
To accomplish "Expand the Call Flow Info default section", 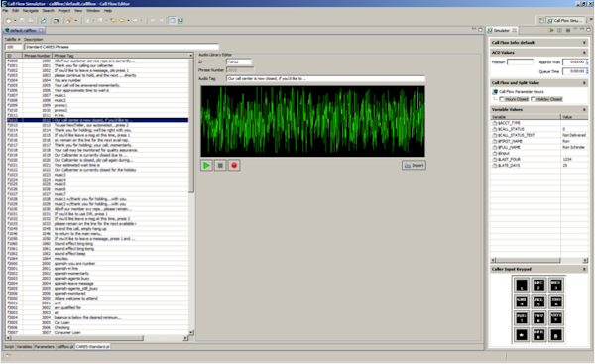I will (x=584, y=42).
